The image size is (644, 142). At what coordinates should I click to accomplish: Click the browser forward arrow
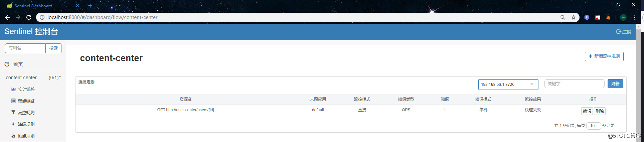coord(18,17)
